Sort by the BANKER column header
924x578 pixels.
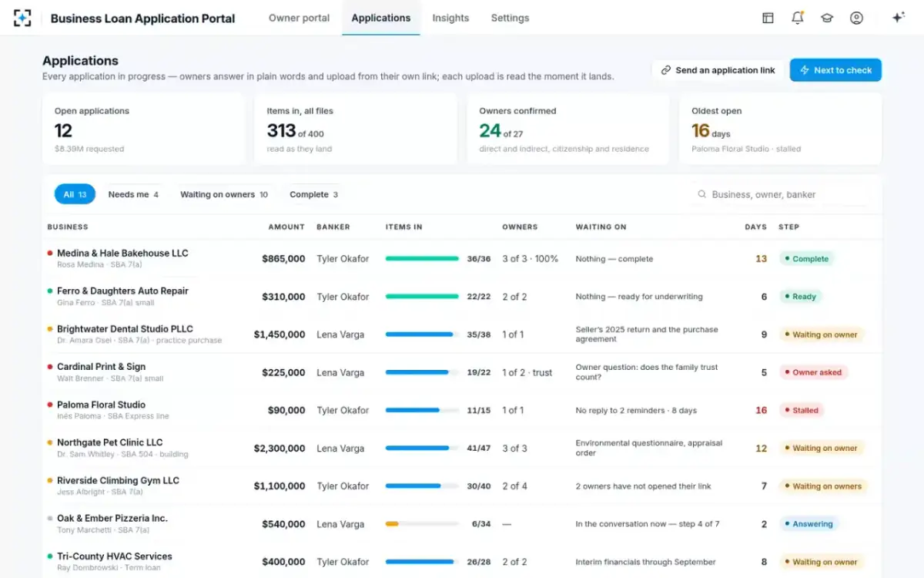[333, 227]
